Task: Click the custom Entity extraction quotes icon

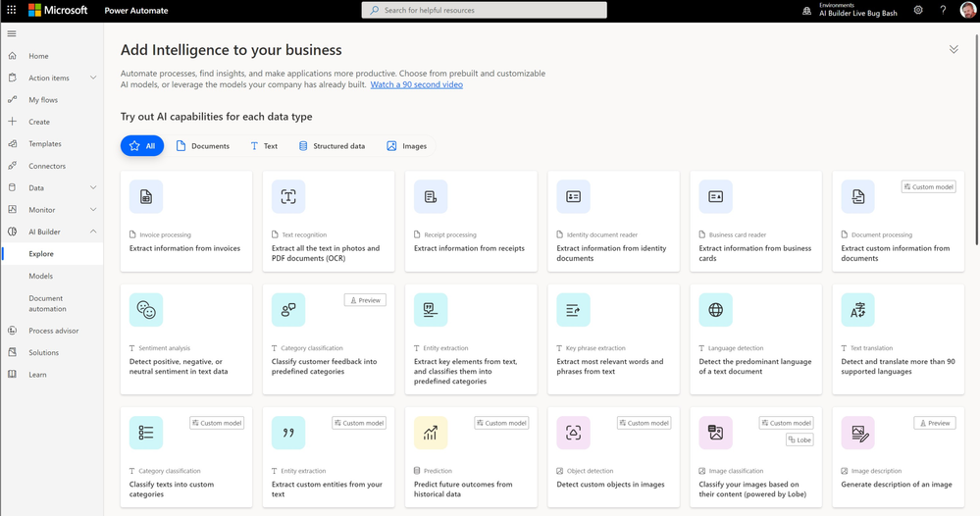Action: pos(288,433)
